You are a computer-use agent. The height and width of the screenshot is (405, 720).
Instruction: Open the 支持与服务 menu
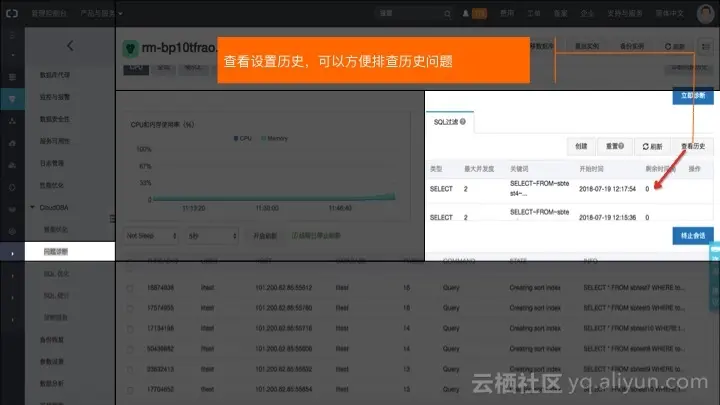tap(624, 13)
